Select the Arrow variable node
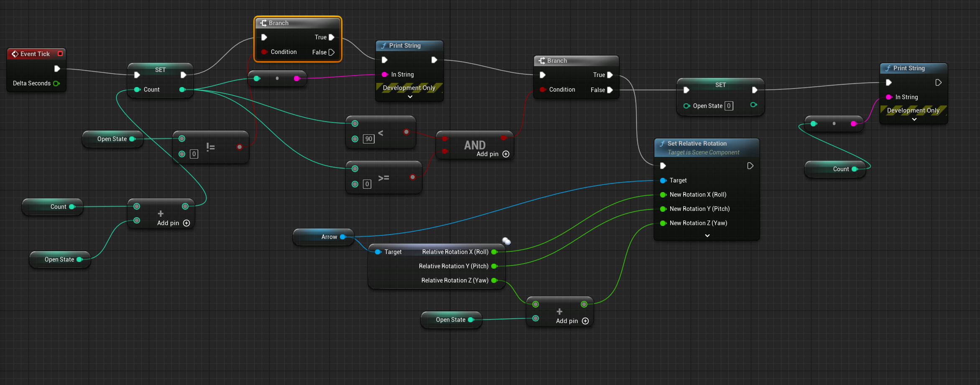Image resolution: width=980 pixels, height=385 pixels. click(323, 237)
